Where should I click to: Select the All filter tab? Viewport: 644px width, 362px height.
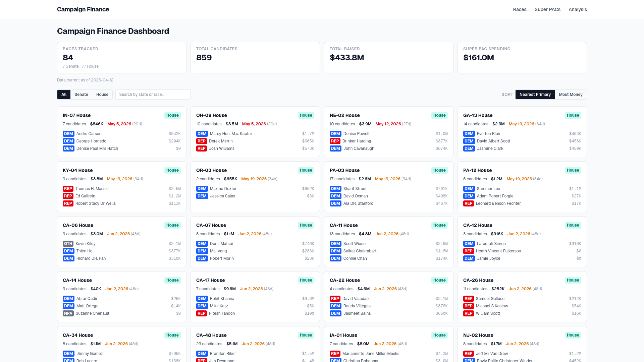click(x=64, y=95)
